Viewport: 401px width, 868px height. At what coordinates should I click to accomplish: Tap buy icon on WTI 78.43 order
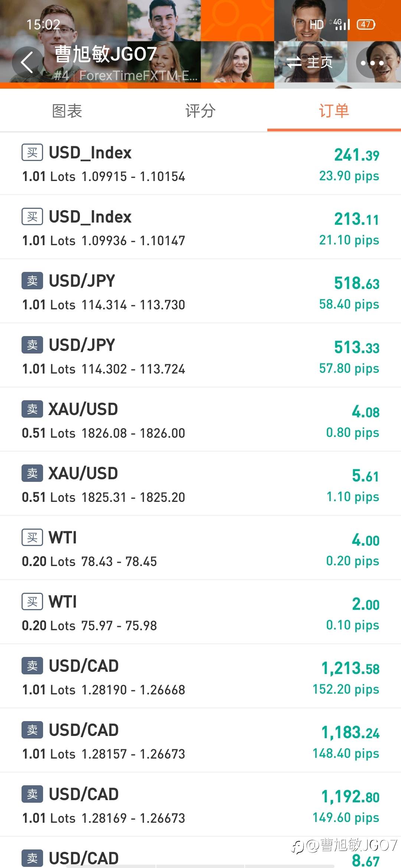tap(32, 537)
